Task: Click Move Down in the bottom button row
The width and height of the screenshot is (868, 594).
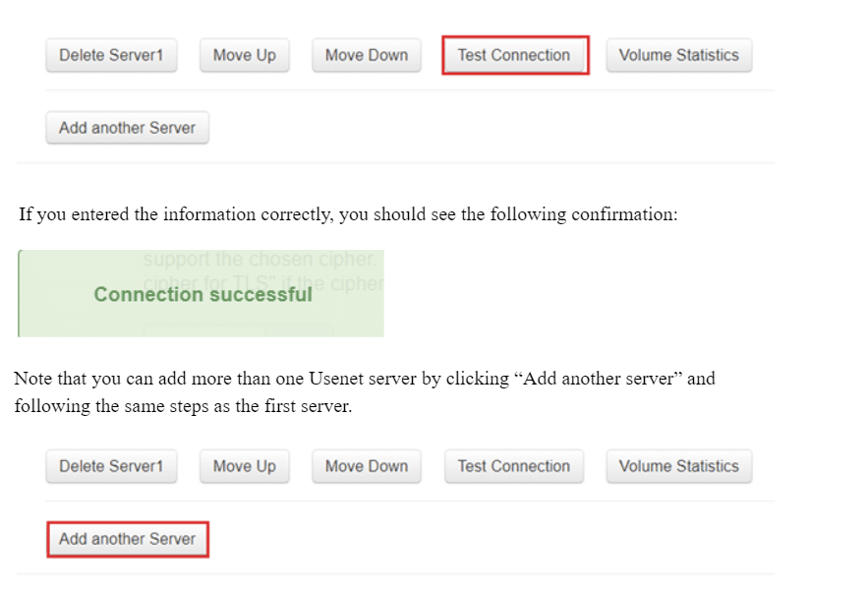Action: tap(366, 466)
